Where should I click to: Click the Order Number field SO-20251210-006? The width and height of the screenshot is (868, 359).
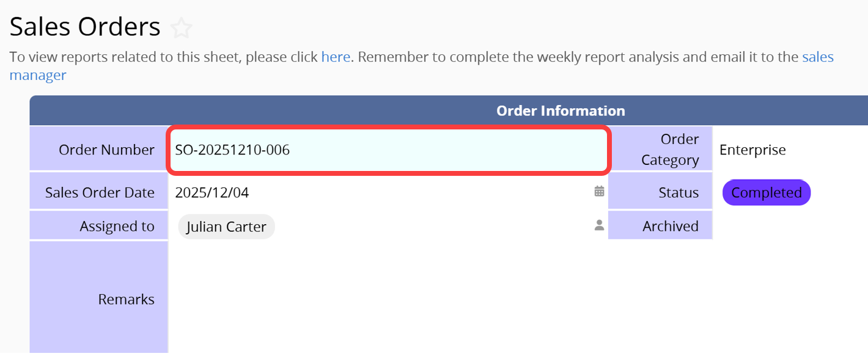388,150
